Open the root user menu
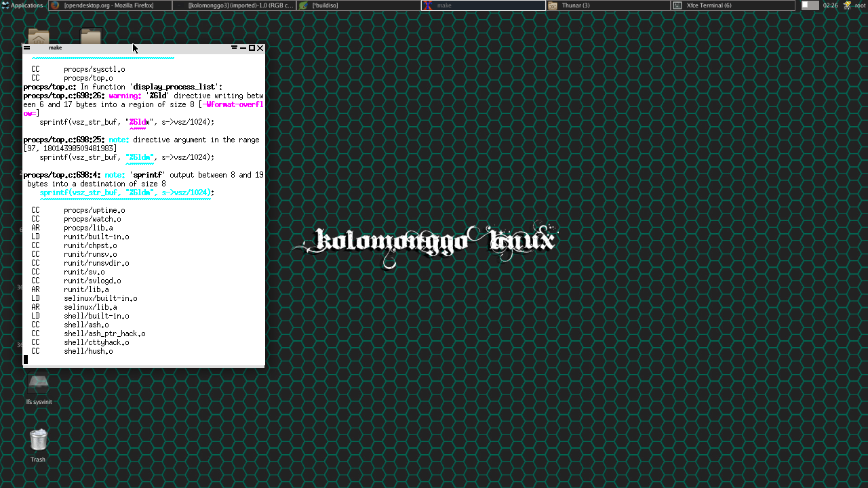The width and height of the screenshot is (868, 488). (x=861, y=5)
